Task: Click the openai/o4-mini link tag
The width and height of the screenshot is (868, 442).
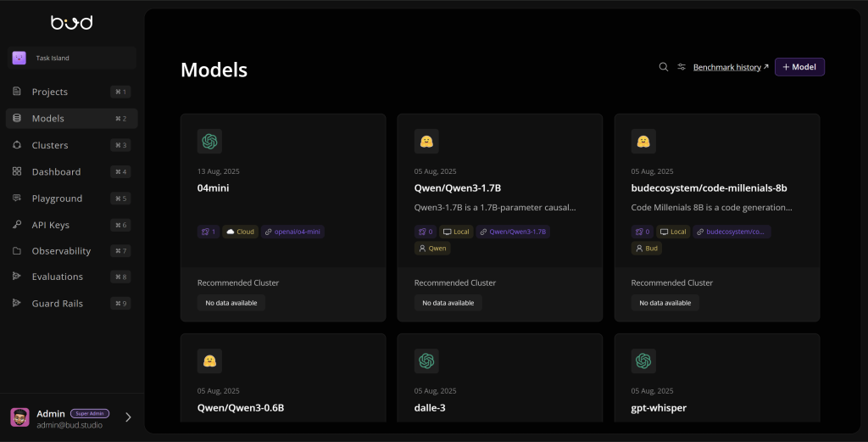Action: click(292, 232)
